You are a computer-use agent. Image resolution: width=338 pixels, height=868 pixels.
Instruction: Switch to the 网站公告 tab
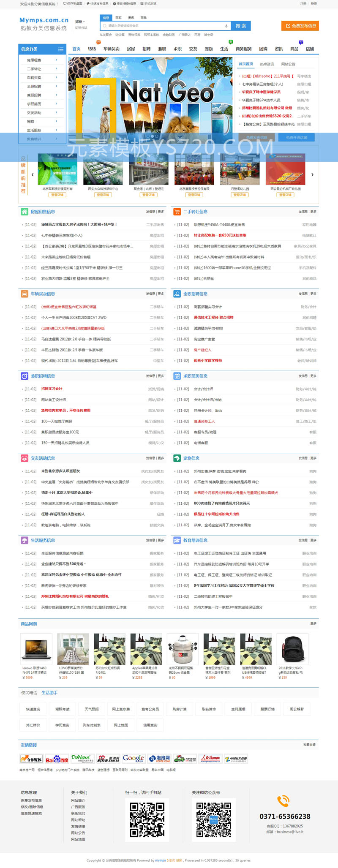tap(288, 64)
